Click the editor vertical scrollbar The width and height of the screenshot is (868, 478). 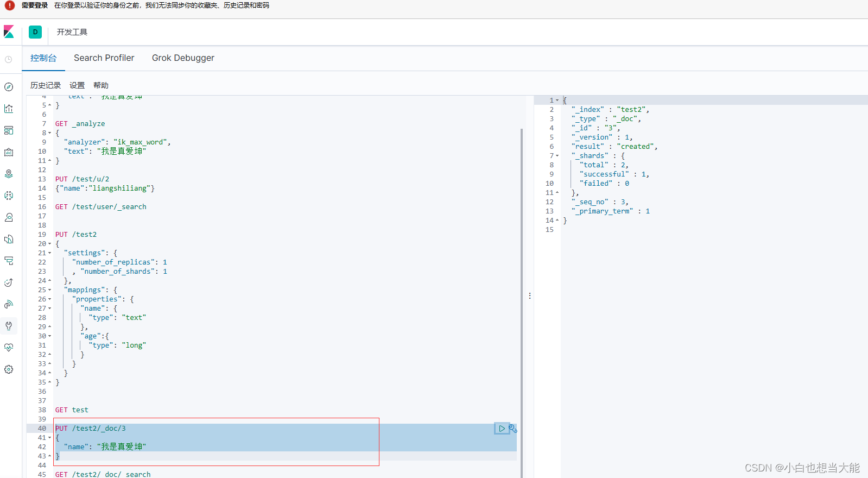pyautogui.click(x=522, y=303)
